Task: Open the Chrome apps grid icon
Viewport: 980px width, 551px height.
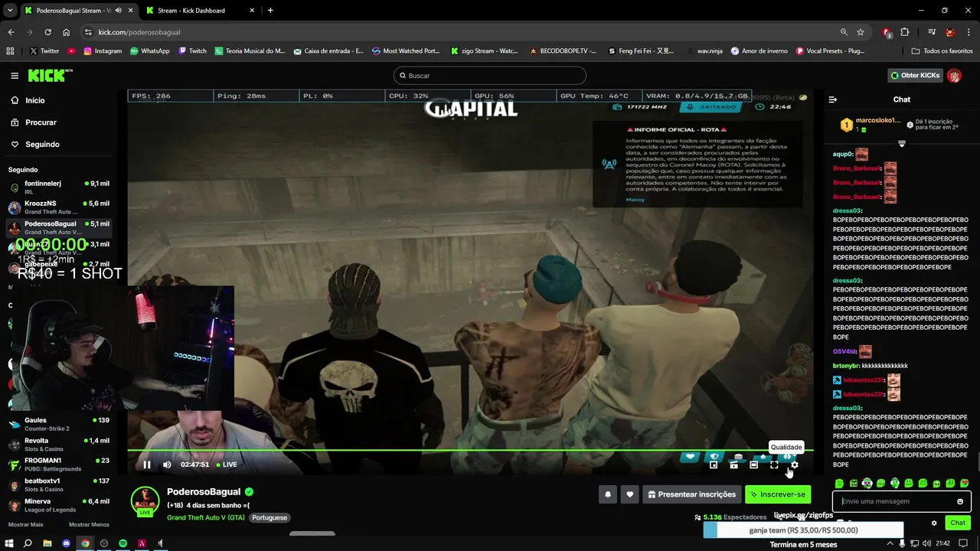Action: (x=10, y=51)
